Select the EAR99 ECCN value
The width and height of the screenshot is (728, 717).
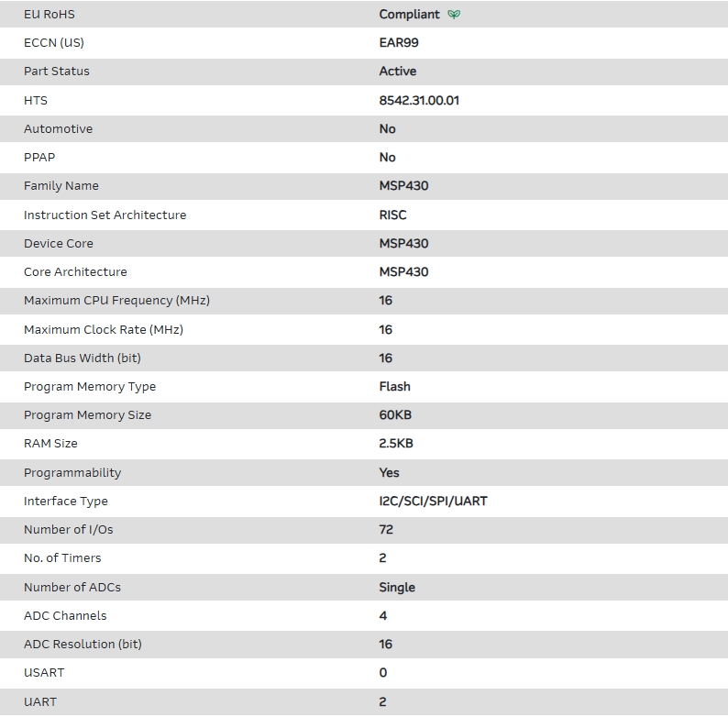click(x=399, y=42)
